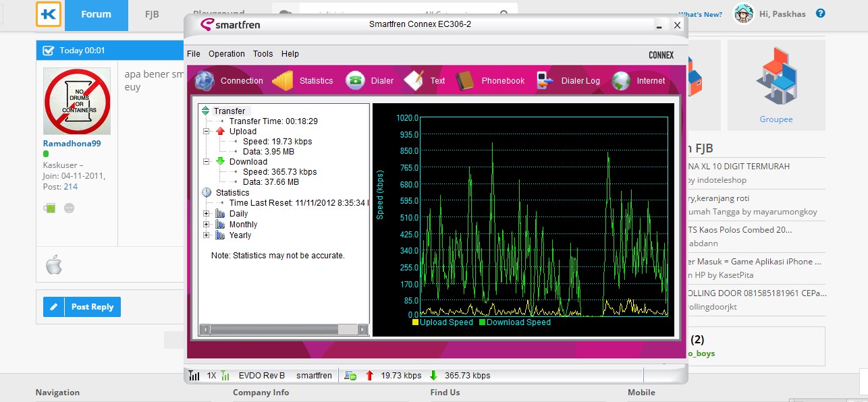The width and height of the screenshot is (868, 402).
Task: Open the Dialer telephone toolbar button
Action: click(x=369, y=81)
